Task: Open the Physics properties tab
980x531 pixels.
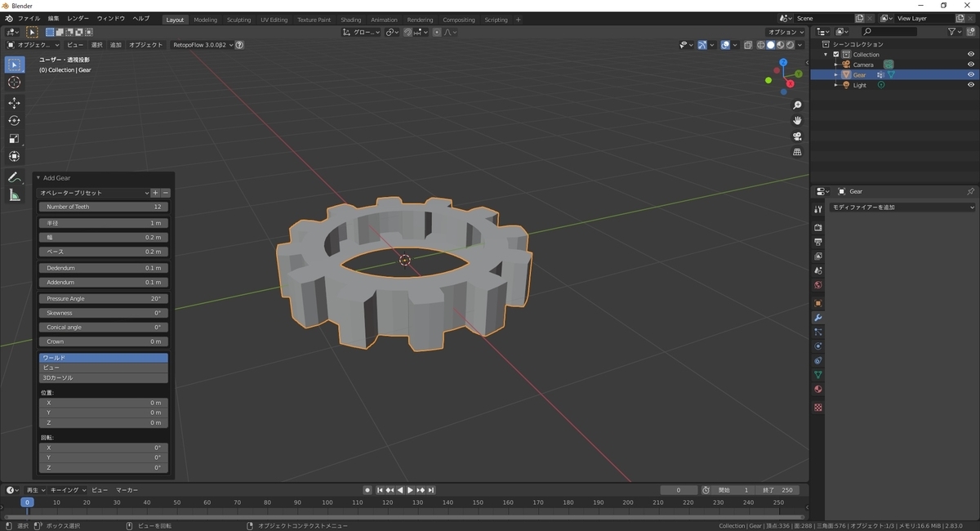Action: click(x=817, y=346)
